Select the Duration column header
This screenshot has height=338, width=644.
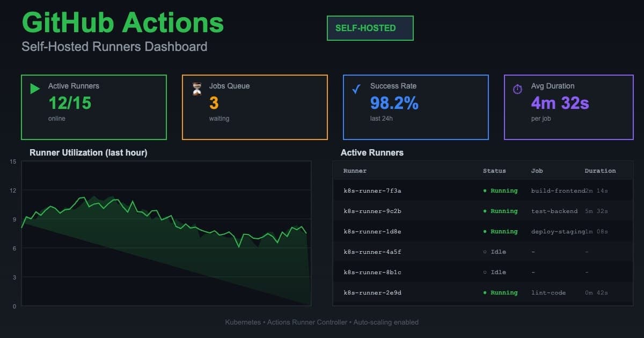[600, 171]
